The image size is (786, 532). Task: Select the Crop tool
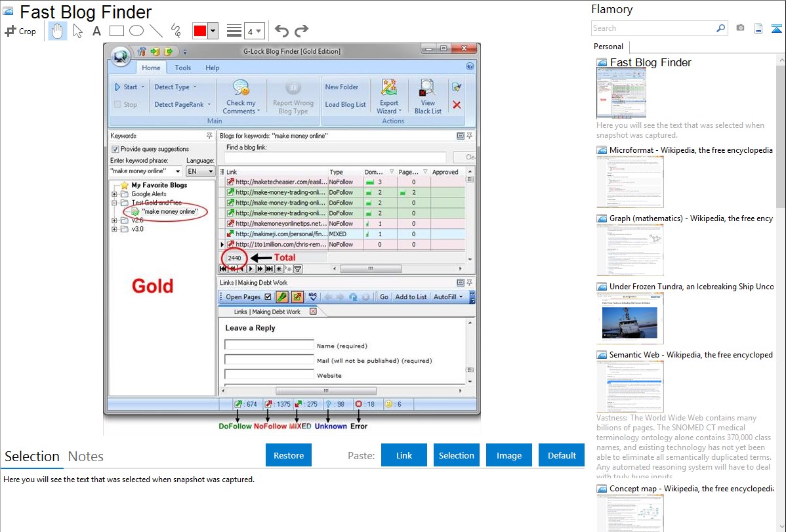click(20, 31)
